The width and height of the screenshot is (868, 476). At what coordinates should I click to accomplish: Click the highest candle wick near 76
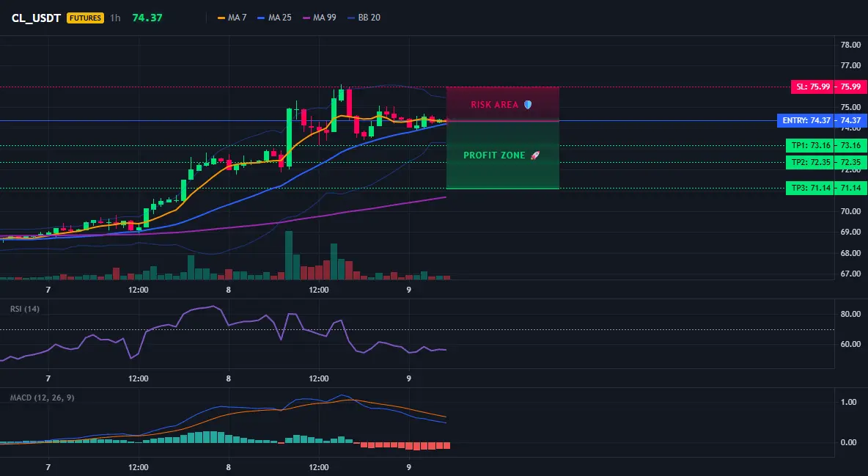pos(342,87)
